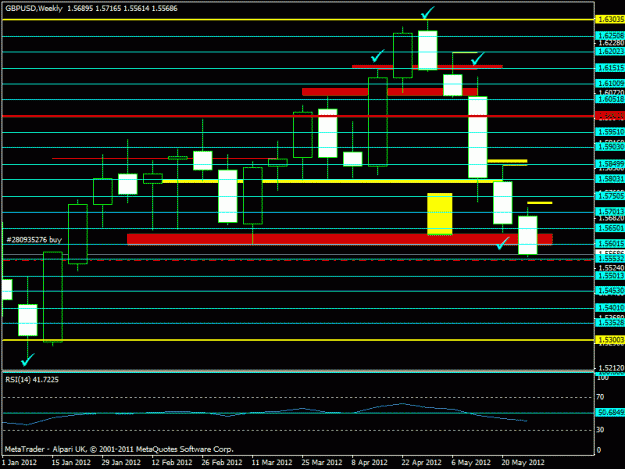This screenshot has width=625, height=469.
Task: Click the 1.55013 price level label
Action: coord(610,276)
